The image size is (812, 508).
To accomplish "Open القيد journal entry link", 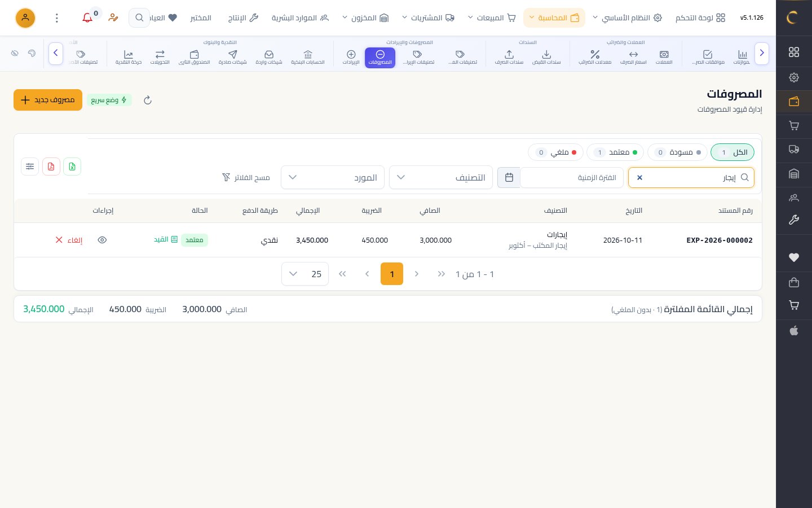I will (166, 239).
